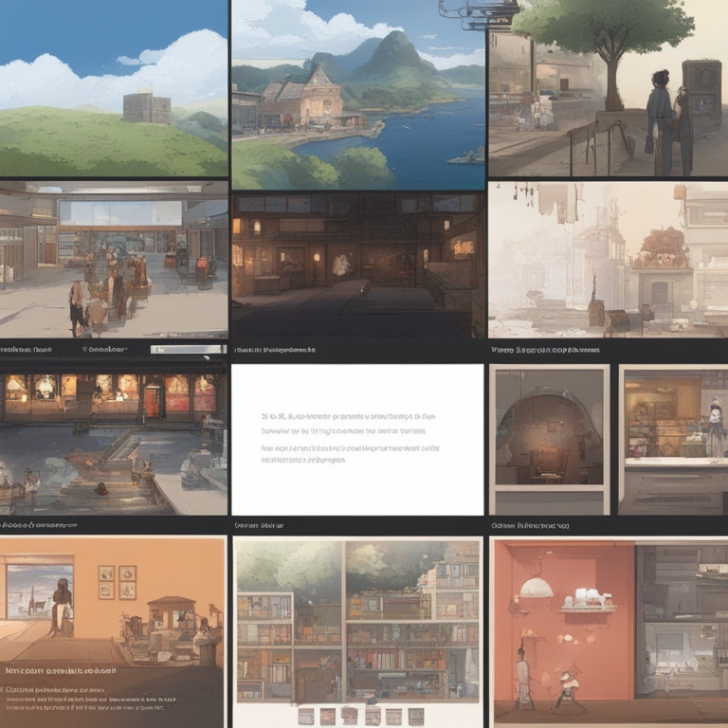Select the hazy beige street scene thumbnail
Screen dimensions: 728x728
pos(608,261)
